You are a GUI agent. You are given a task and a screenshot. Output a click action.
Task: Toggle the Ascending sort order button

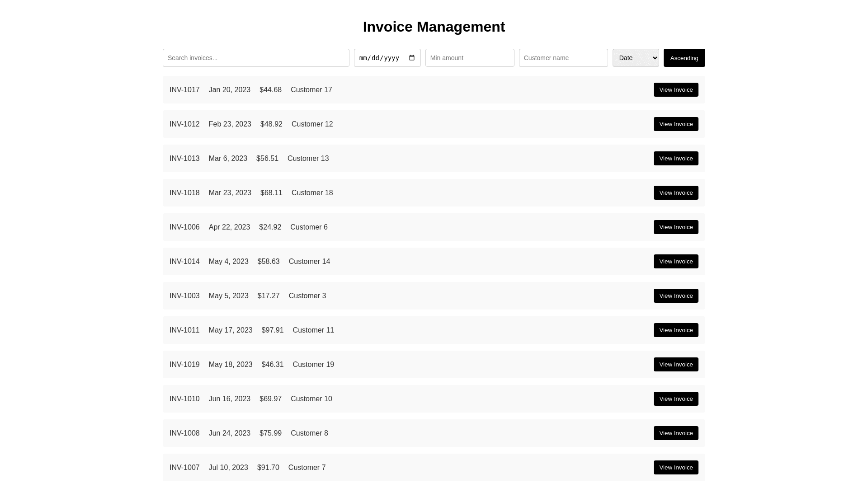point(684,58)
